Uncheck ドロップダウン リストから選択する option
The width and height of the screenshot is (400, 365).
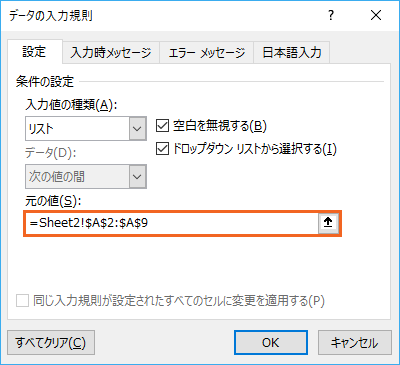coord(162,149)
